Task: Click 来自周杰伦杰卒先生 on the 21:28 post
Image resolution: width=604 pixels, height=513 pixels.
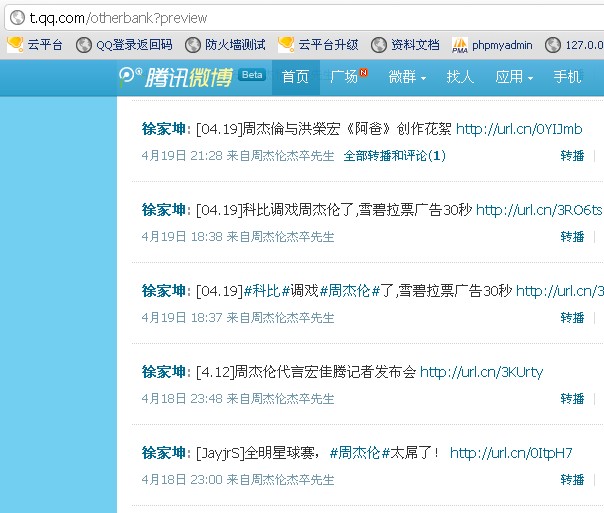Action: point(280,156)
